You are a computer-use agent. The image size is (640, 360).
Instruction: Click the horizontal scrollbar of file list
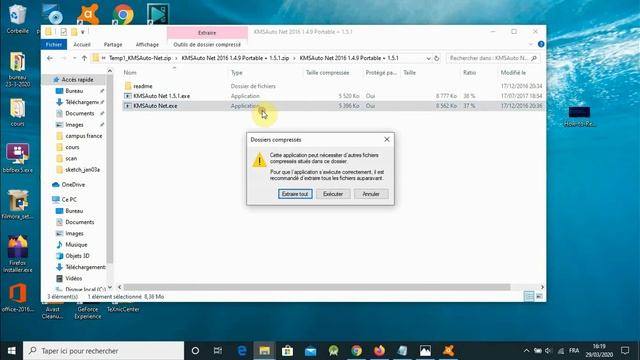(317, 287)
